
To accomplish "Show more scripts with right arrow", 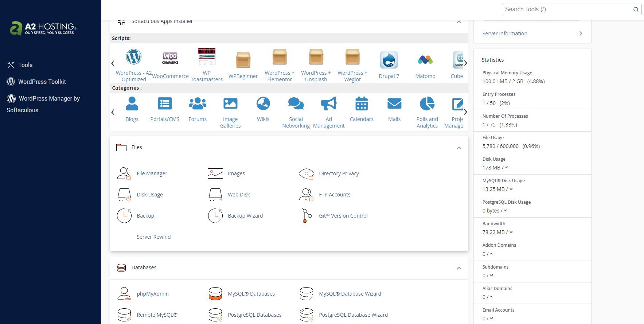I will 465,63.
